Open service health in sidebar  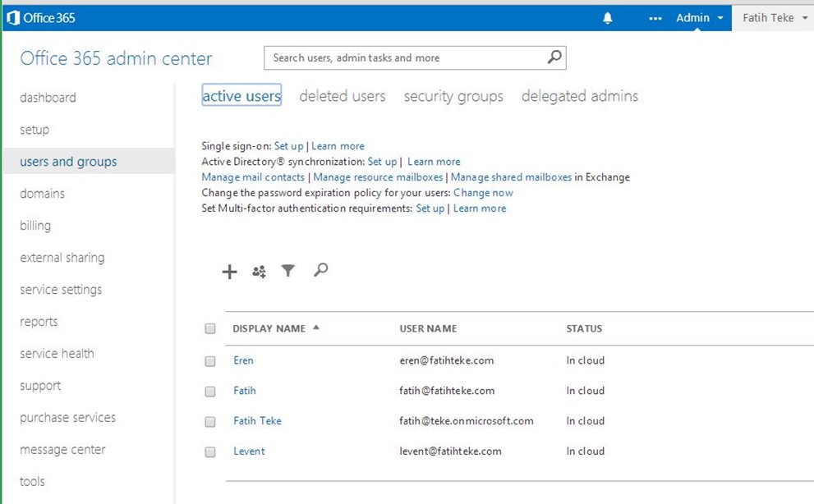tap(57, 354)
